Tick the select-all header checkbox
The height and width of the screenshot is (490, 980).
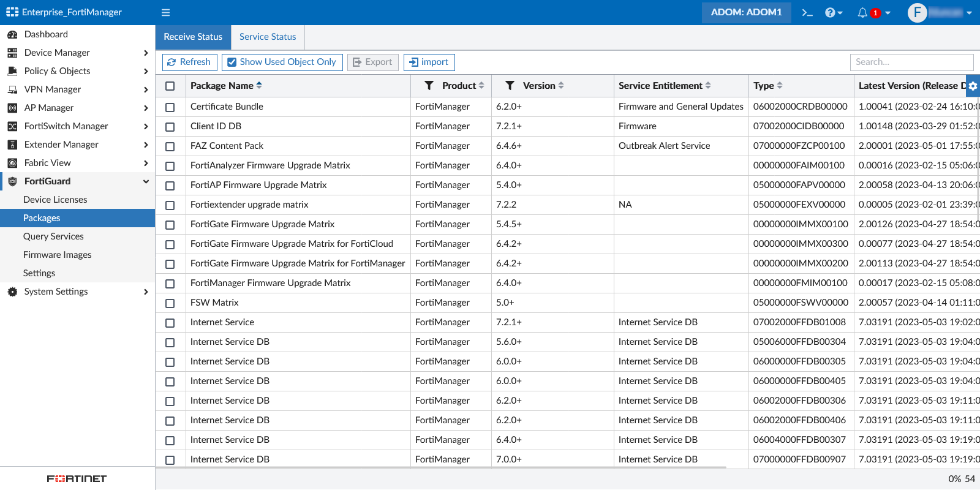pos(170,86)
